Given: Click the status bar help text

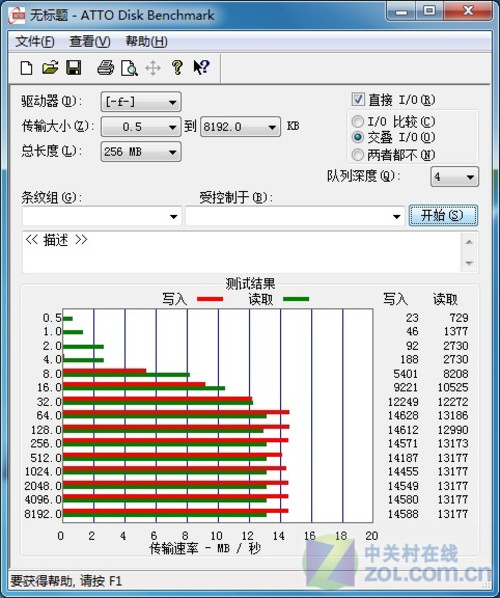Looking at the screenshot, I should click(66, 581).
